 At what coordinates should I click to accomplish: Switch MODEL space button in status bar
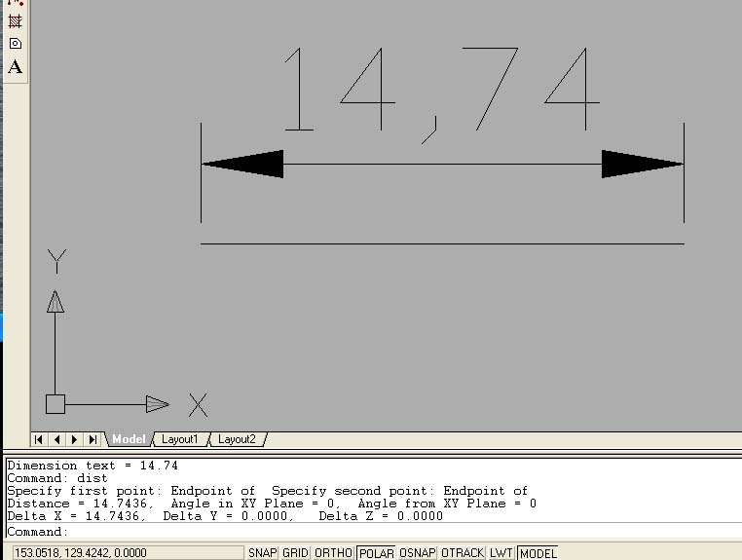point(538,553)
